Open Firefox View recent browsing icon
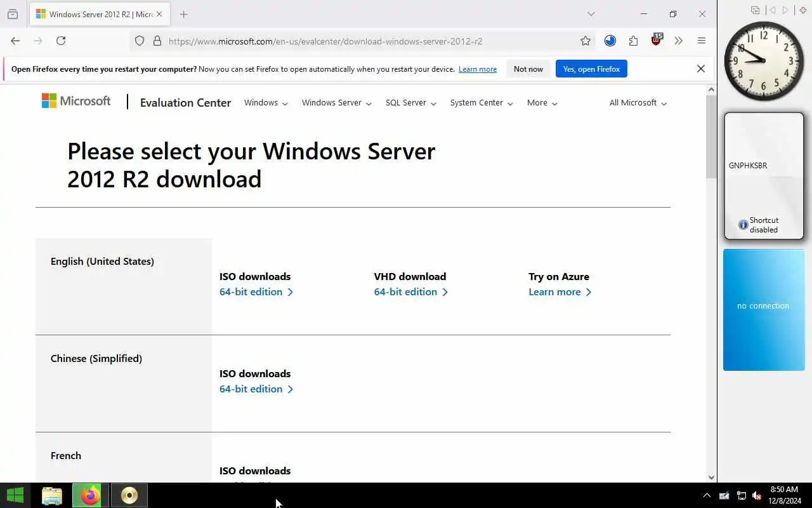 13,14
